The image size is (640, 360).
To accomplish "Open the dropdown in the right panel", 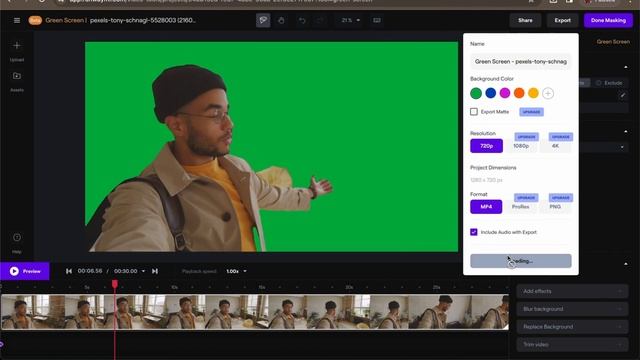I will (622, 147).
